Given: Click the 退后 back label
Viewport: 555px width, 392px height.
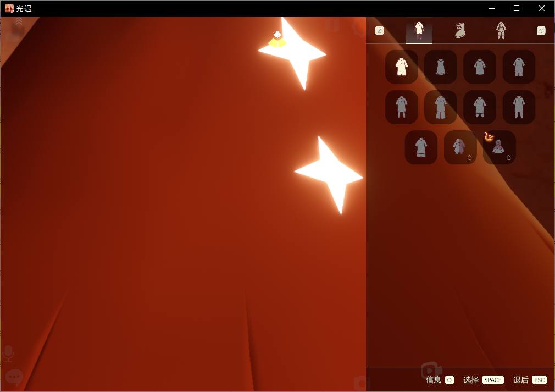Looking at the screenshot, I should click(x=521, y=380).
